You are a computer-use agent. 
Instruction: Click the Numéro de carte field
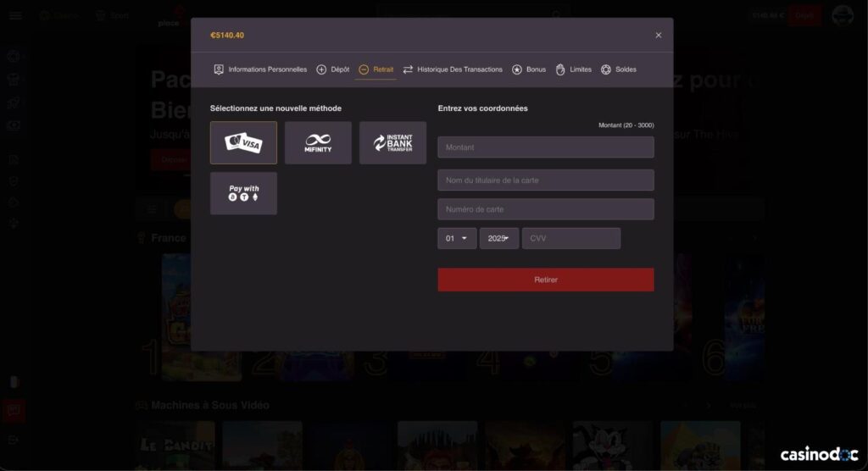coord(546,209)
